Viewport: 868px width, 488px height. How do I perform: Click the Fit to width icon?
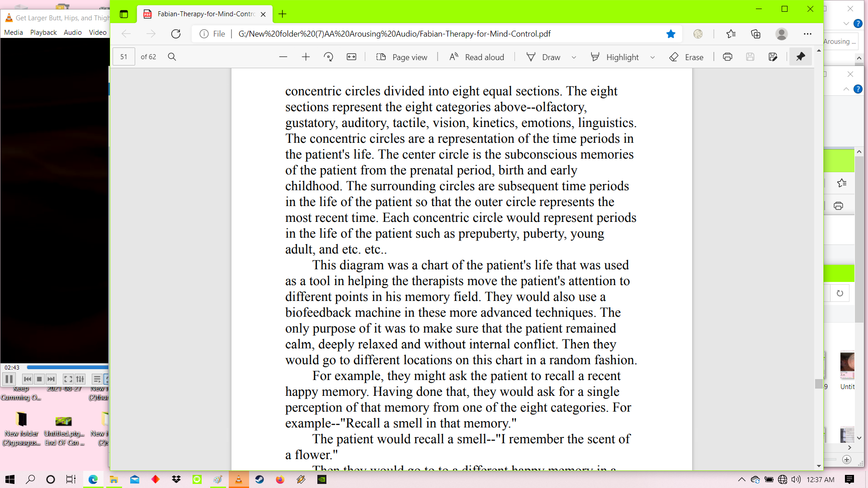coord(351,57)
